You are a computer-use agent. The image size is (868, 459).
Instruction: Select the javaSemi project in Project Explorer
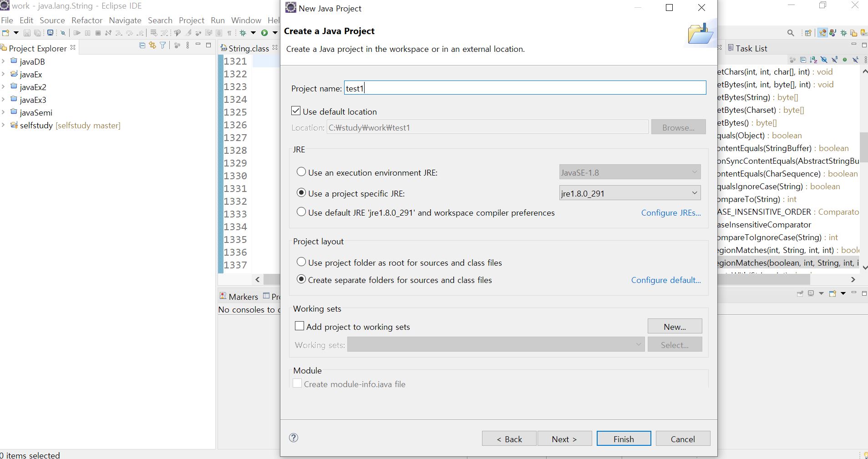point(36,112)
